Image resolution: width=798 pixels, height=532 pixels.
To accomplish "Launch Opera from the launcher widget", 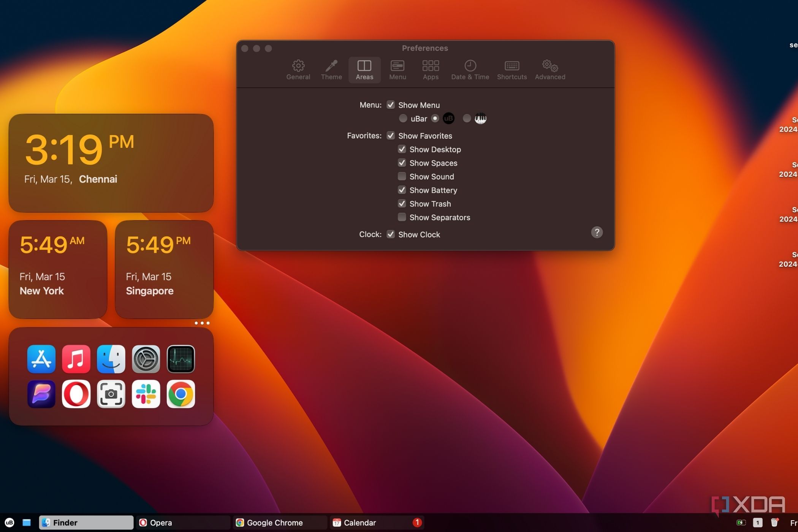I will tap(76, 394).
